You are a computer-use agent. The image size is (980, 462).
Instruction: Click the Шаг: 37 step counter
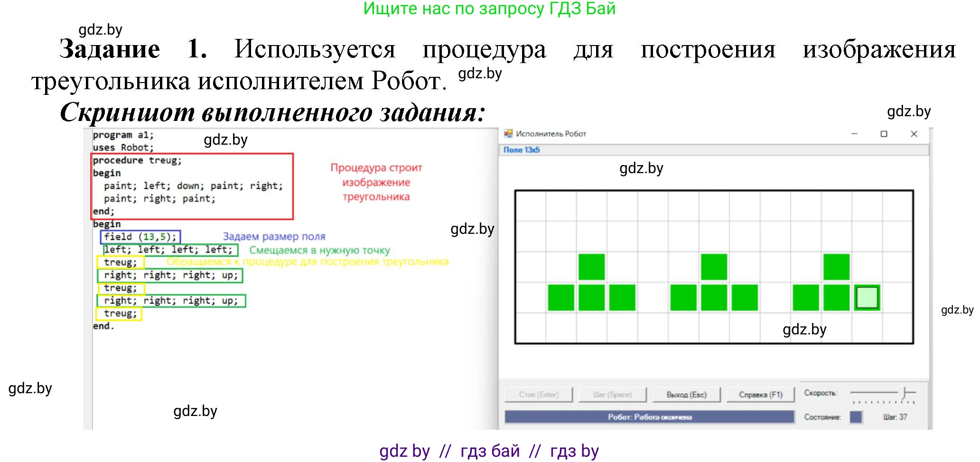[x=899, y=417]
